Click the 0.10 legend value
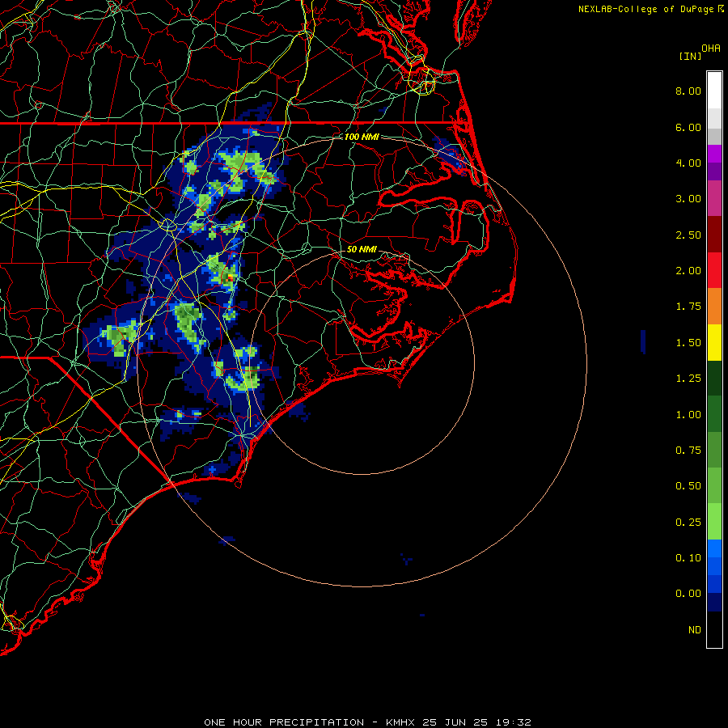This screenshot has height=728, width=728. (x=688, y=558)
